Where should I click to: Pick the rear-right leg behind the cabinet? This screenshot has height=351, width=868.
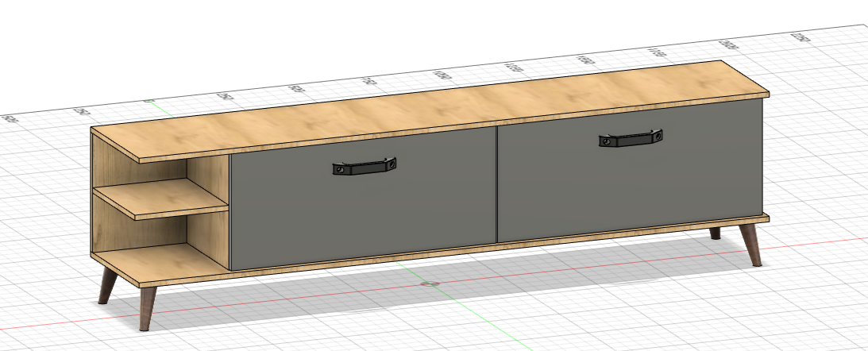coord(716,233)
